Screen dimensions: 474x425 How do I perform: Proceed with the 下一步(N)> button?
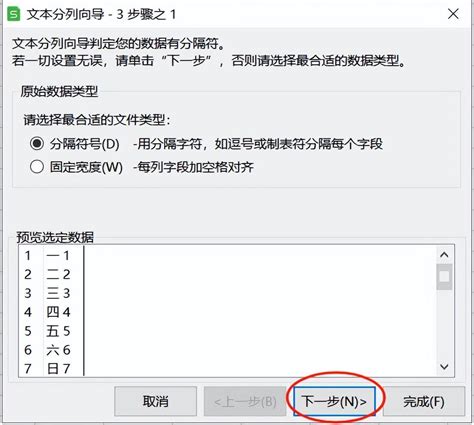pos(334,401)
